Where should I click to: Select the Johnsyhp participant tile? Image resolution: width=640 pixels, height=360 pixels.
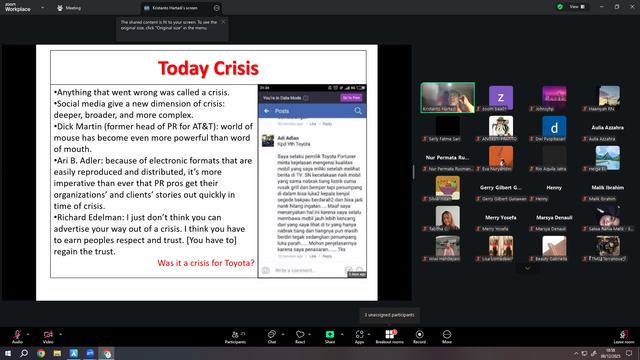click(554, 98)
